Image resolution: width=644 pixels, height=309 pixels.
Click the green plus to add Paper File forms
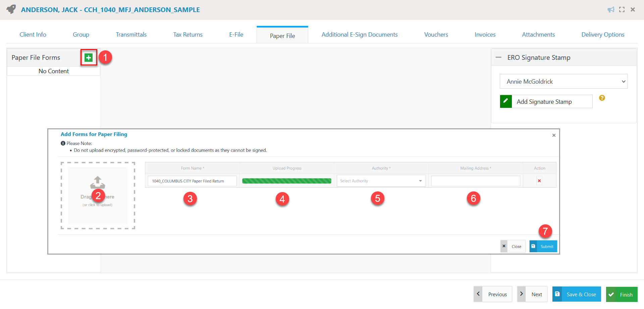pyautogui.click(x=88, y=57)
